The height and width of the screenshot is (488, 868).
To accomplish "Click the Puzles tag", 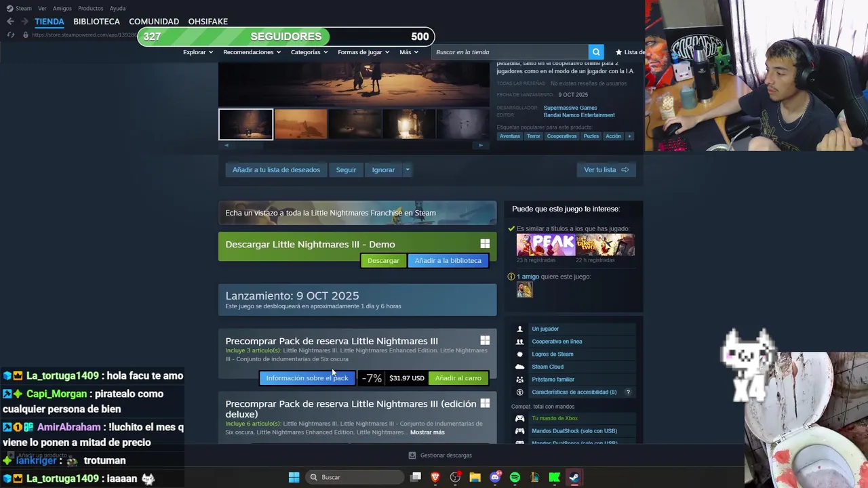I will click(591, 136).
